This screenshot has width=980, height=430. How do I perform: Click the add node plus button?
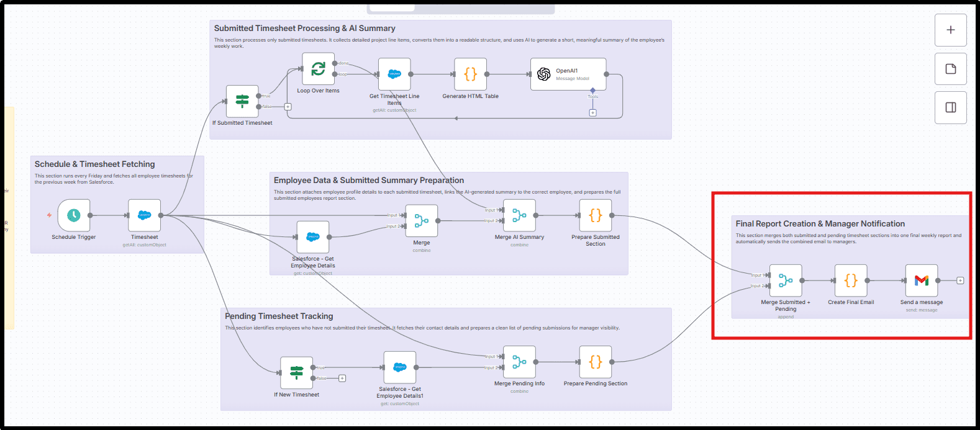pyautogui.click(x=950, y=30)
